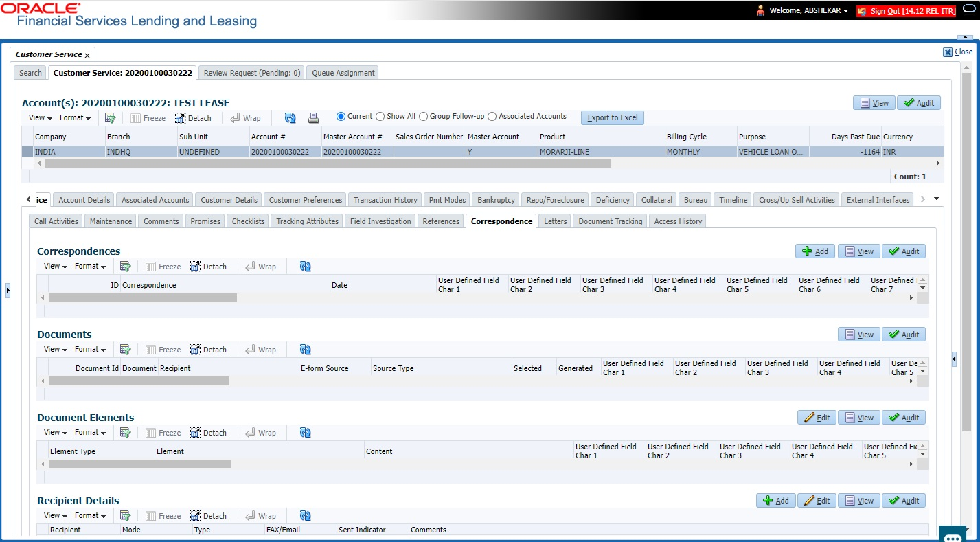
Task: Click the print icon in the Account(s) toolbar
Action: [x=313, y=118]
